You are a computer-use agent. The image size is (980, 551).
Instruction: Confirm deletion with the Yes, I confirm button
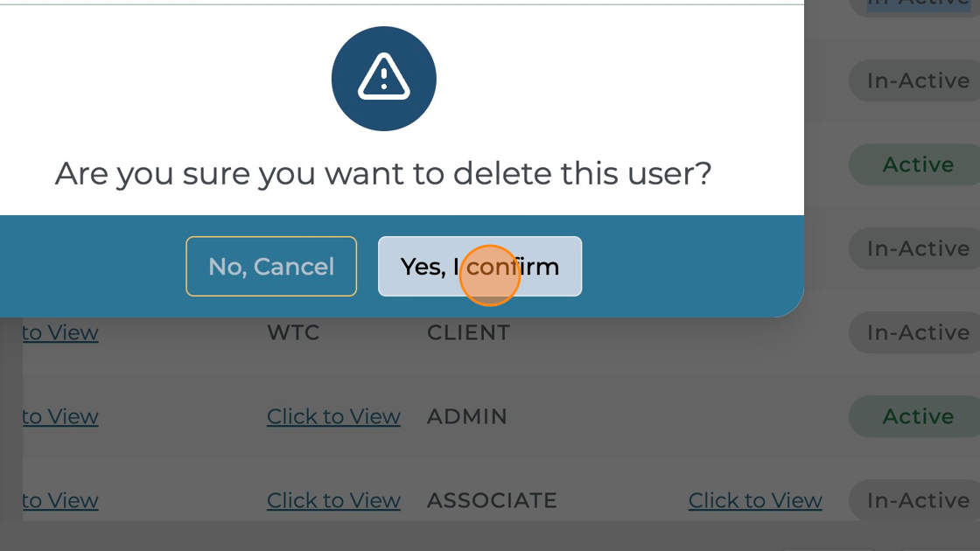[x=479, y=266]
